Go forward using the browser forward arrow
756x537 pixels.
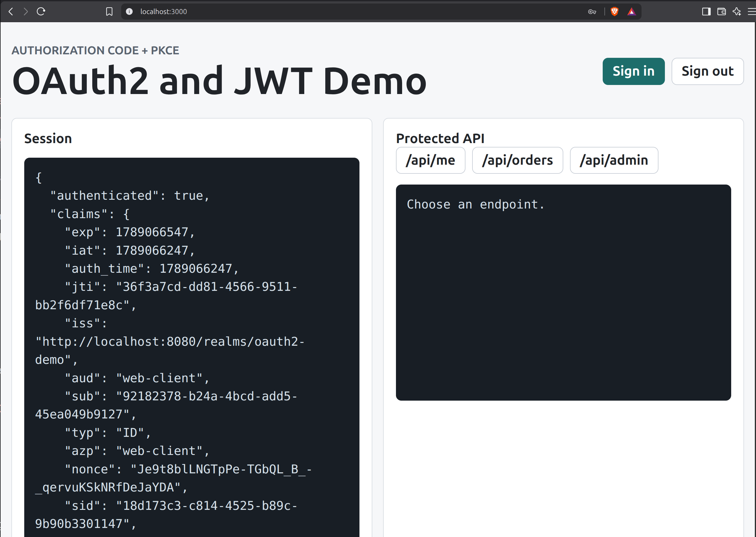pyautogui.click(x=26, y=12)
